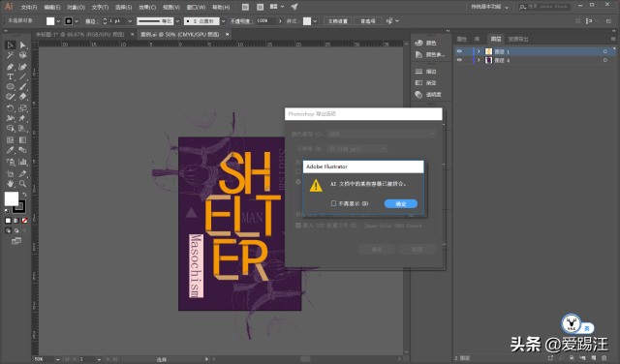Open the File menu
The height and width of the screenshot is (364, 620).
coord(28,7)
